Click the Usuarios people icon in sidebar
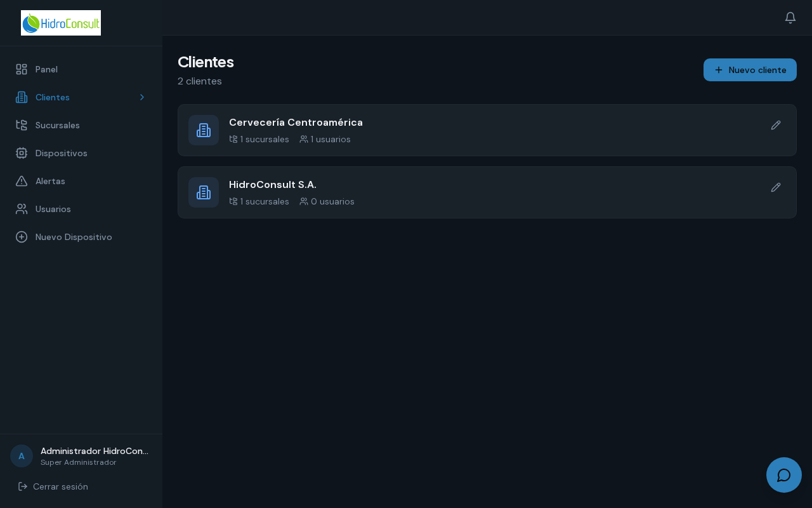The width and height of the screenshot is (812, 508). 22,209
